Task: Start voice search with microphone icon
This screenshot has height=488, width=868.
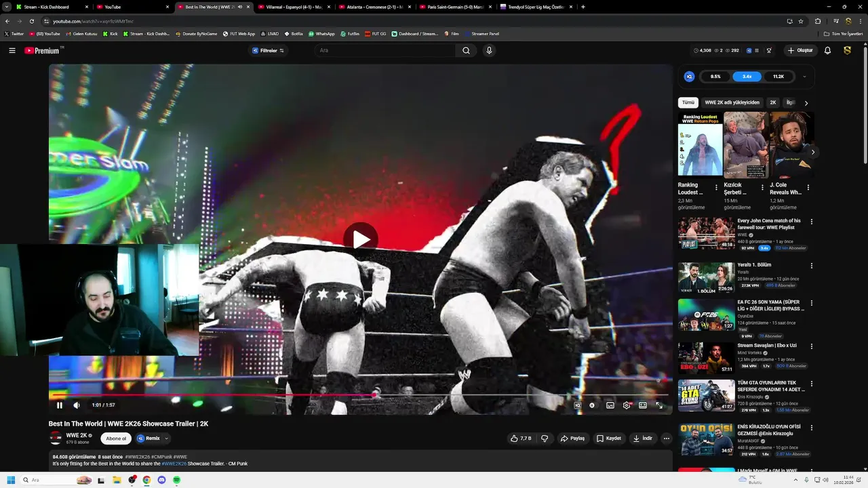Action: 489,50
